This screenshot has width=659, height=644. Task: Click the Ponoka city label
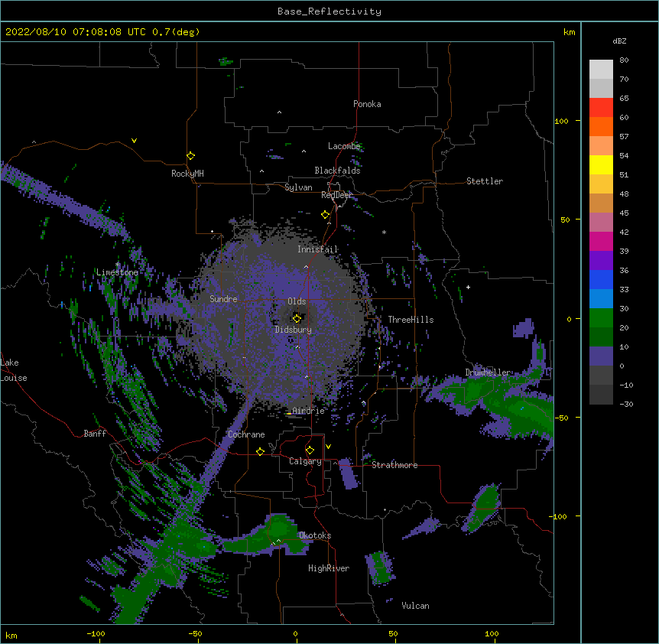tap(367, 104)
